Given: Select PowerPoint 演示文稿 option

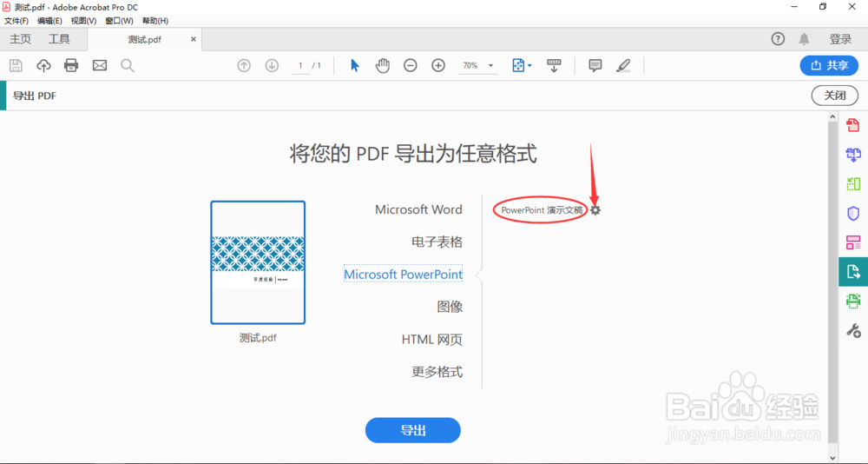Looking at the screenshot, I should tap(542, 210).
